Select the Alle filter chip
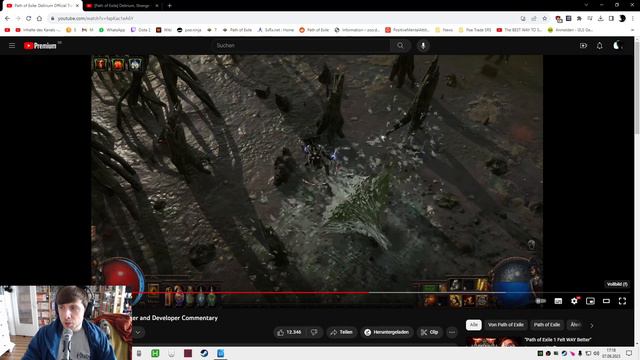This screenshot has width=640, height=360. (x=473, y=325)
